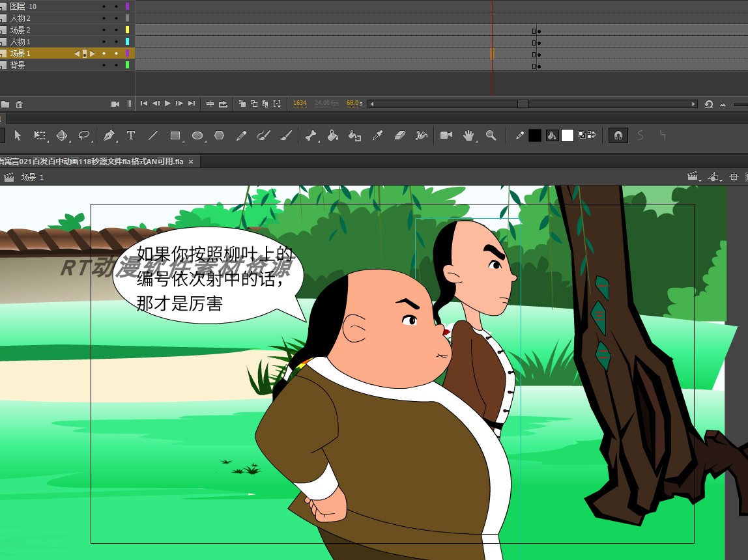This screenshot has width=748, height=560.
Task: Go to last frame button
Action: coord(192,104)
